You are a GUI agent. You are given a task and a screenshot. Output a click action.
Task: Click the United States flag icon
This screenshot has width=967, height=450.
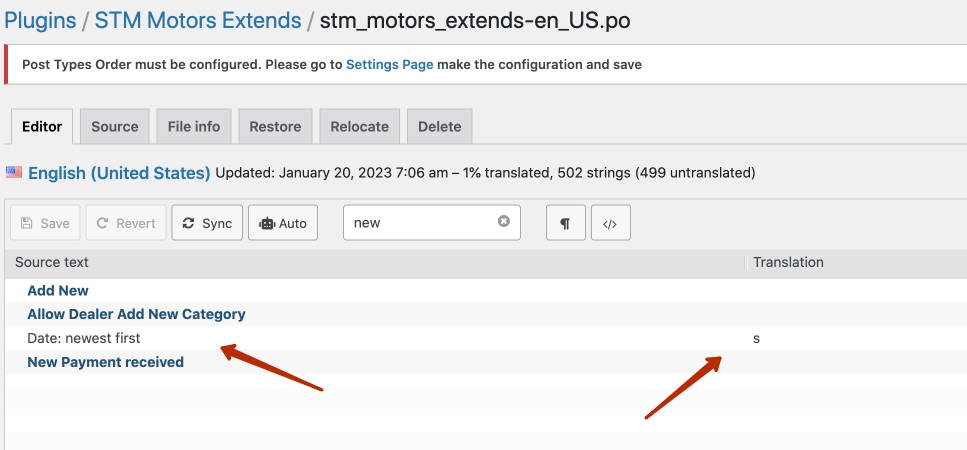(x=14, y=172)
